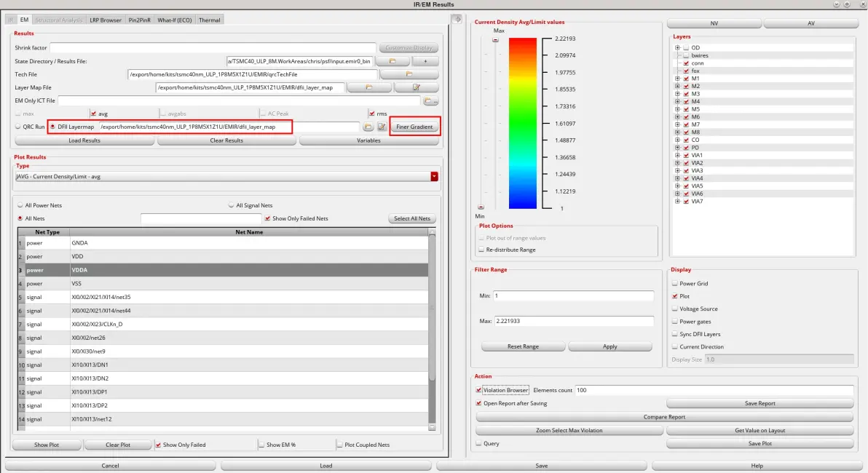Screen dimensions: 868x473
Task: Click Zoom Select Max Violation button
Action: 569,430
